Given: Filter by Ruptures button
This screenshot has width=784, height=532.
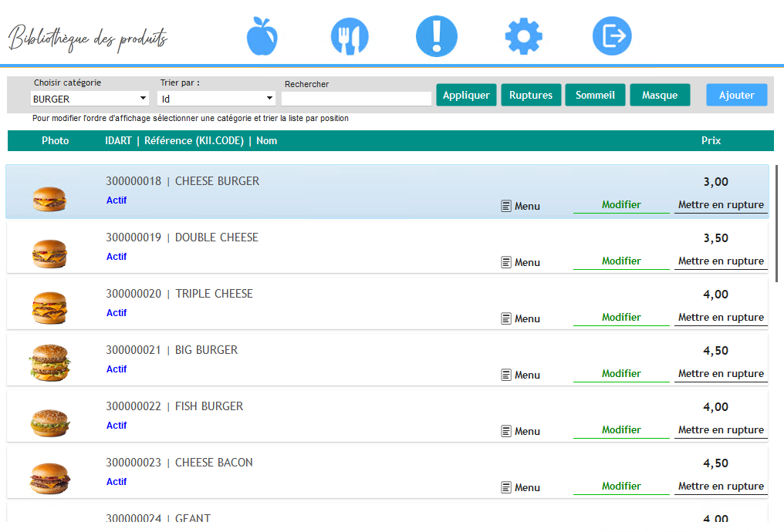Looking at the screenshot, I should tap(531, 95).
